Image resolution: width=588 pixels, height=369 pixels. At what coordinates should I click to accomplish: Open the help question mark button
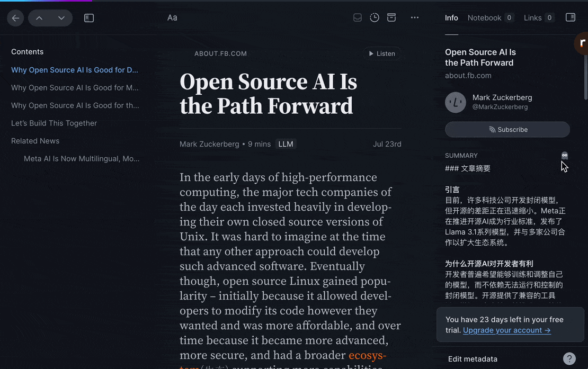(569, 358)
